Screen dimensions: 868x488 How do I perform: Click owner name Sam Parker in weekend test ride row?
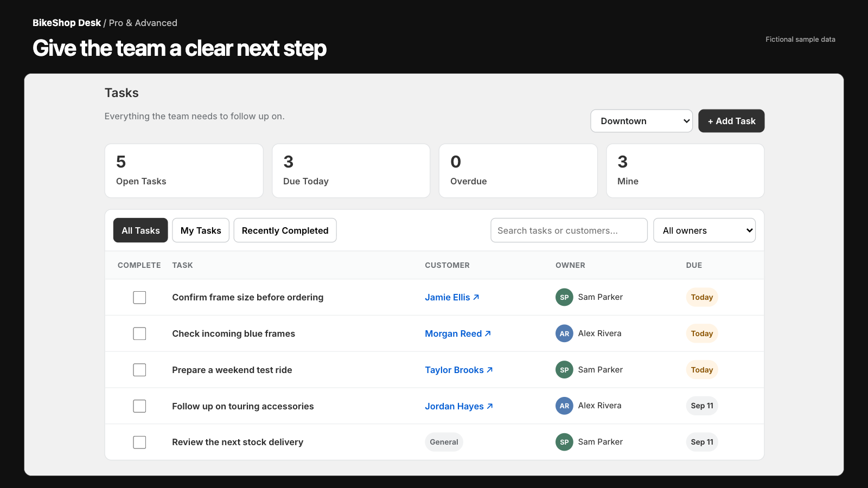[600, 370]
